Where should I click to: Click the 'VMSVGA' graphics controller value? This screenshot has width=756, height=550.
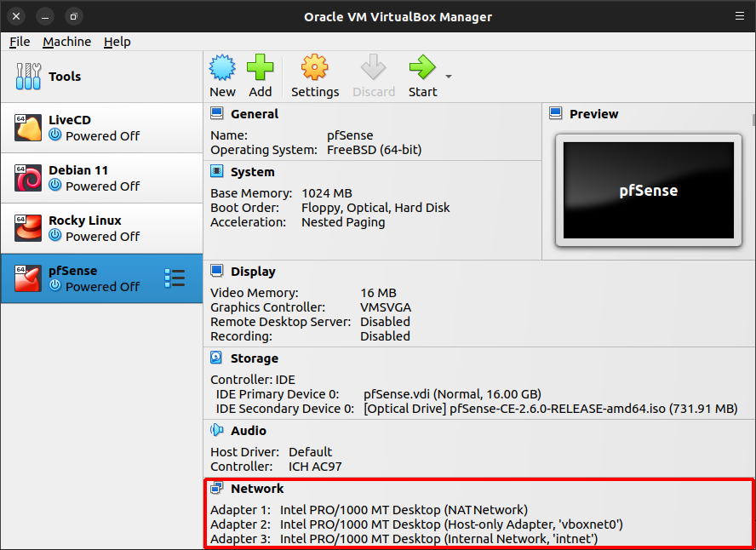coord(386,307)
